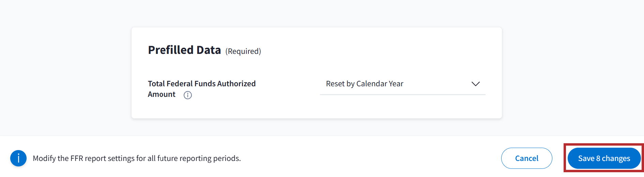Expand the Reset by Calendar Year dropdown
Image resolution: width=644 pixels, height=177 pixels.
[x=402, y=84]
